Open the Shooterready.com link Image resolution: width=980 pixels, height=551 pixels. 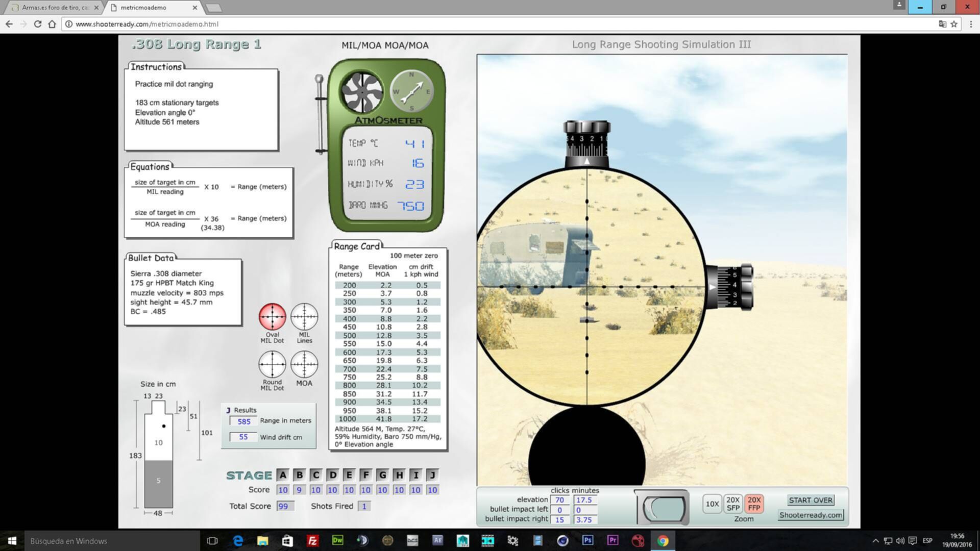[x=811, y=515]
